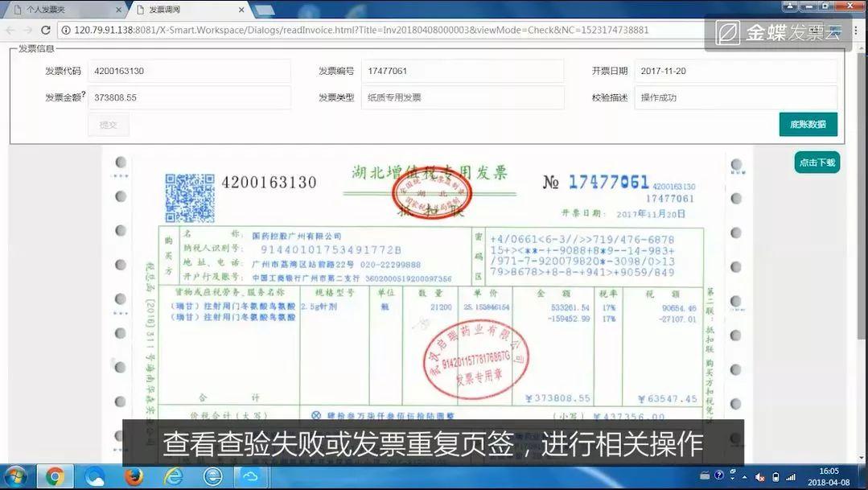
Task: Click the keyboard input method tray icon
Action: (x=705, y=475)
